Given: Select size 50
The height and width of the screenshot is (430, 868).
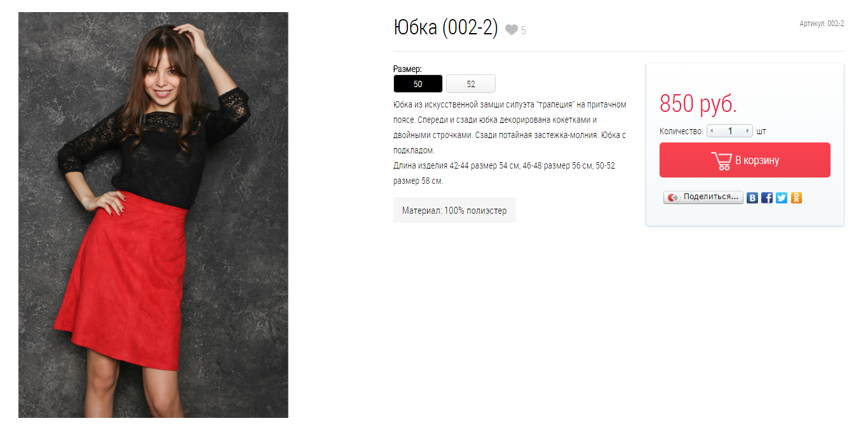Looking at the screenshot, I should tap(417, 84).
